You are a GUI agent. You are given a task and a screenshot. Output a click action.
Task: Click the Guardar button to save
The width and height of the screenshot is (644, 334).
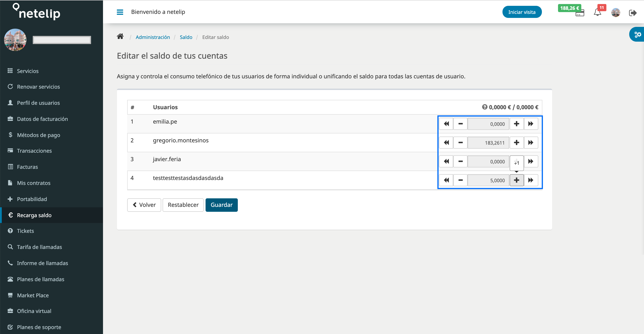coord(221,205)
